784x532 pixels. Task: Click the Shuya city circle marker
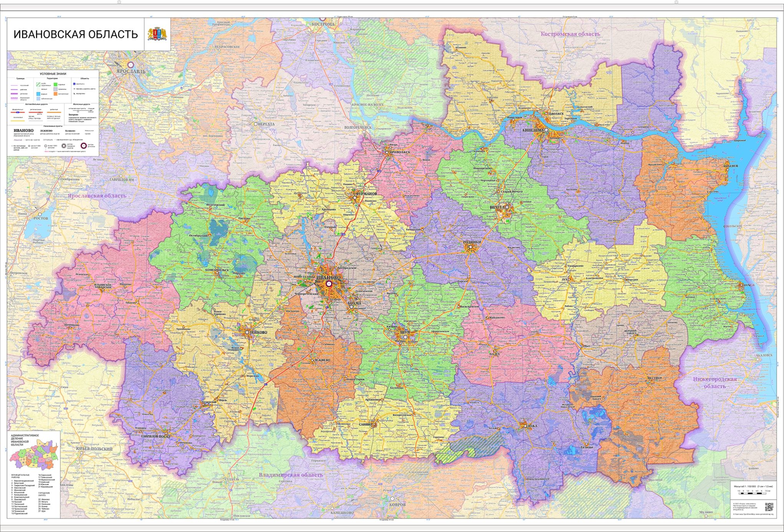[x=405, y=337]
